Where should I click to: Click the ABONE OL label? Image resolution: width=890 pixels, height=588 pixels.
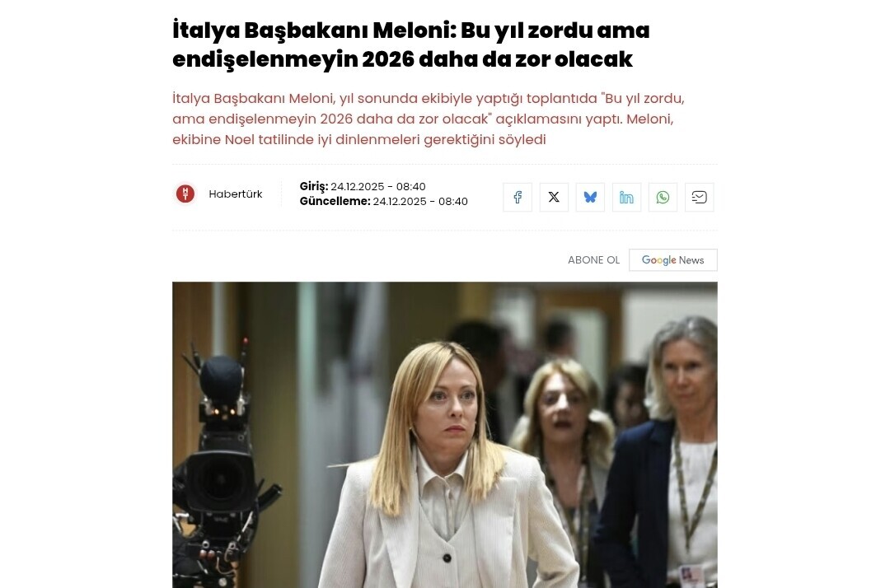(x=593, y=259)
